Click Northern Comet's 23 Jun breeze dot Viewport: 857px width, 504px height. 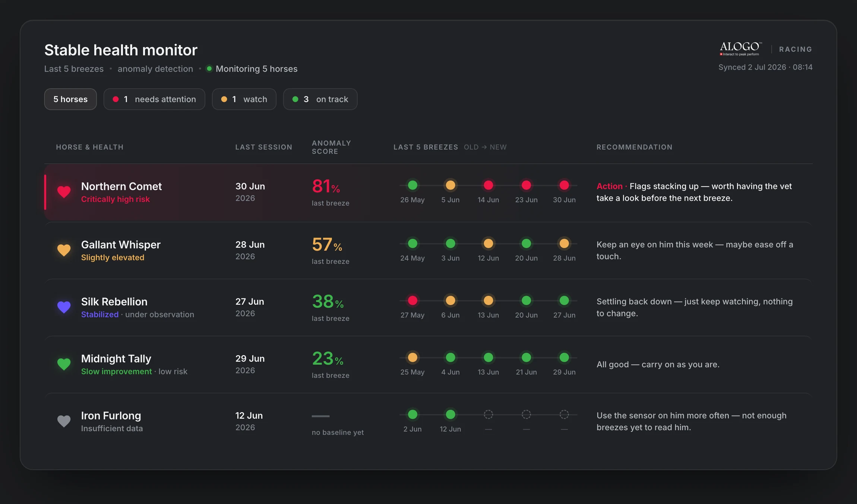click(526, 185)
